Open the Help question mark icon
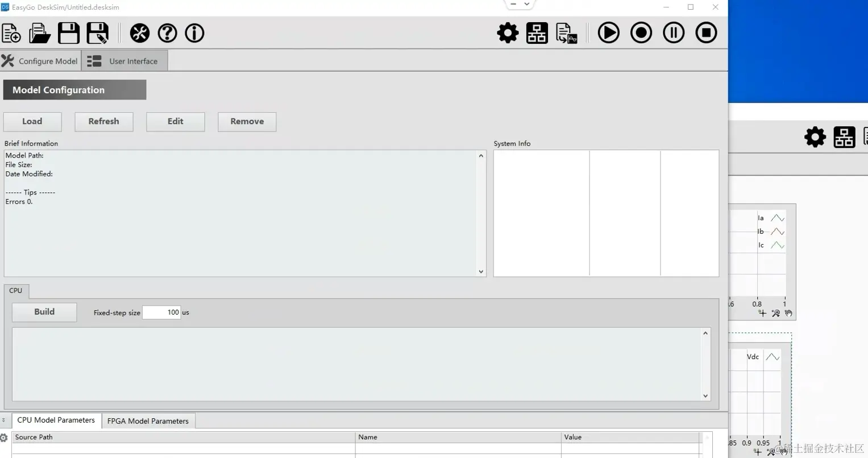The height and width of the screenshot is (458, 868). (x=167, y=33)
